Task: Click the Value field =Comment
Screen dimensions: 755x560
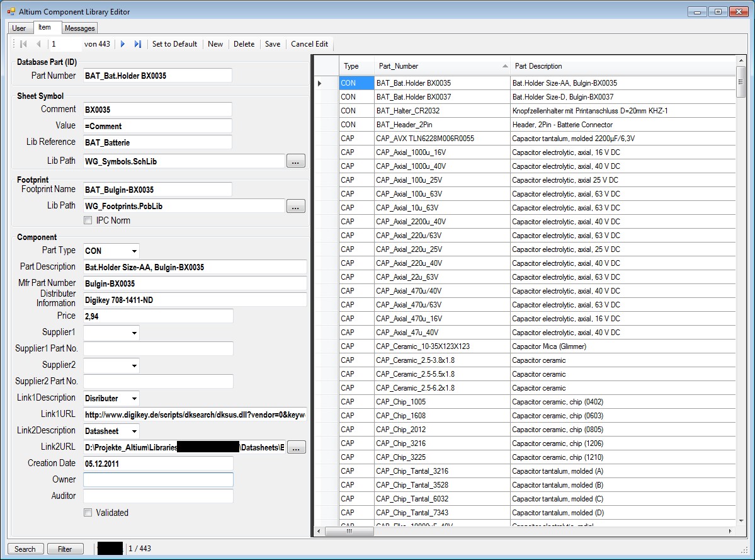Action: tap(157, 126)
